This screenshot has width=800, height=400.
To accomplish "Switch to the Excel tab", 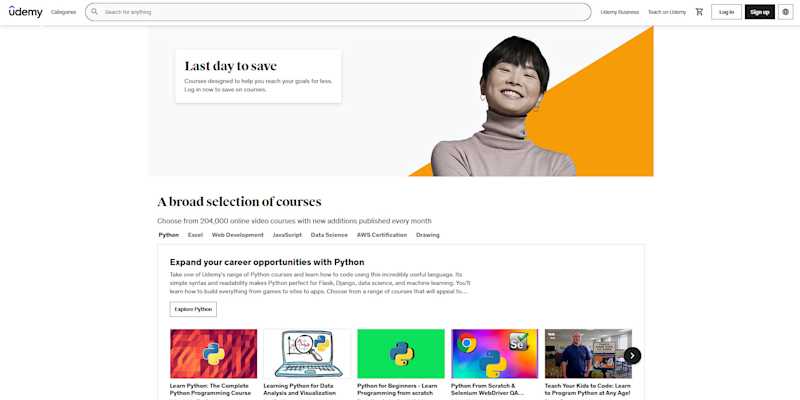I will (195, 235).
